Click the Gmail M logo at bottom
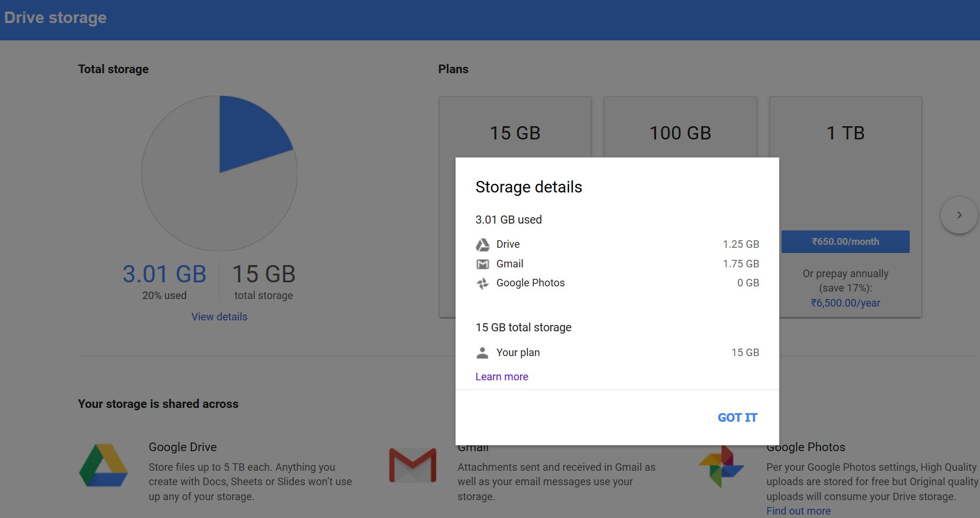The width and height of the screenshot is (980, 518). pyautogui.click(x=413, y=465)
